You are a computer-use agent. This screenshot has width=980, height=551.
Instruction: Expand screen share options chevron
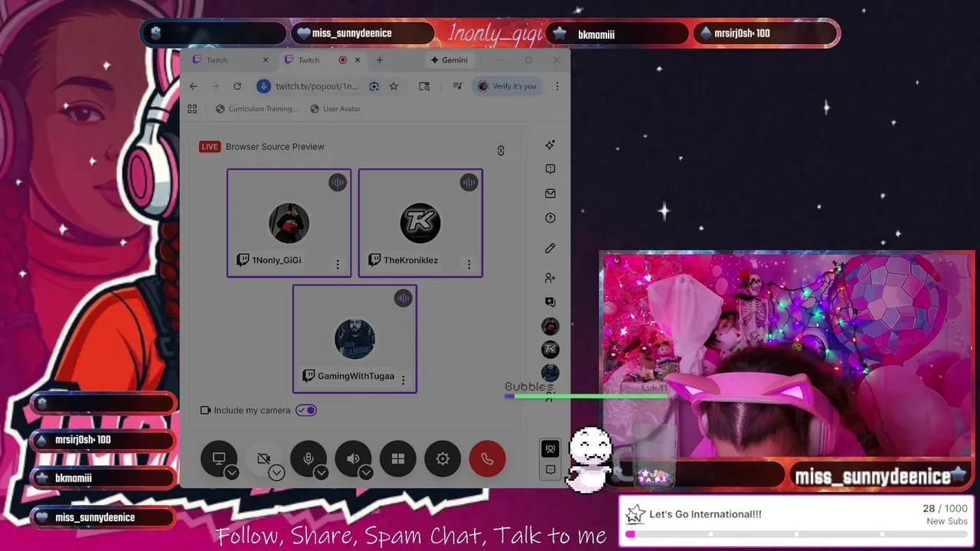[x=232, y=473]
